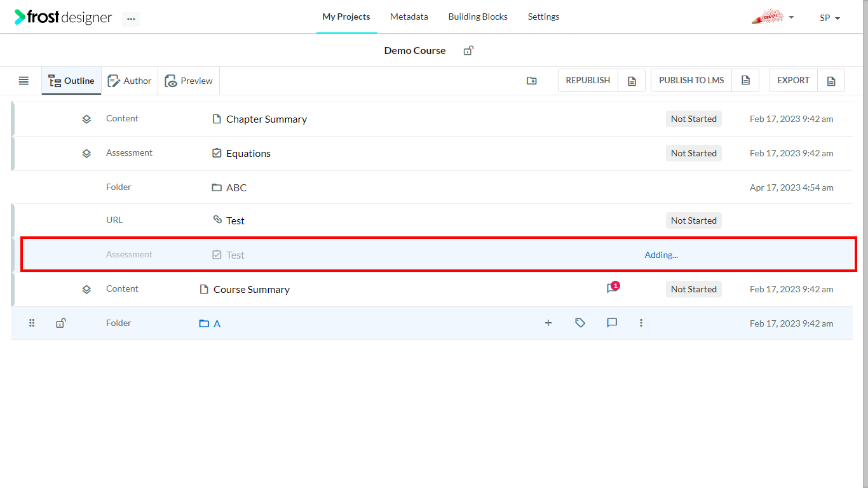Open the Chapter Summary item

click(266, 119)
